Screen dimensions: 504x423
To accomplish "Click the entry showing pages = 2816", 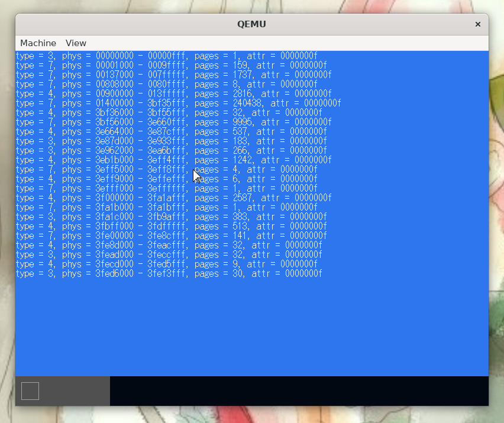I will pyautogui.click(x=173, y=94).
